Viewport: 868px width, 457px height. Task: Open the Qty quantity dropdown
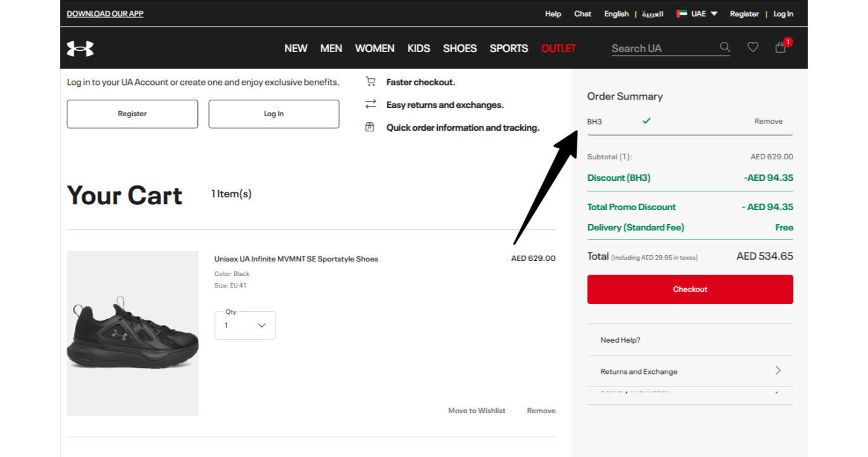[x=245, y=325]
